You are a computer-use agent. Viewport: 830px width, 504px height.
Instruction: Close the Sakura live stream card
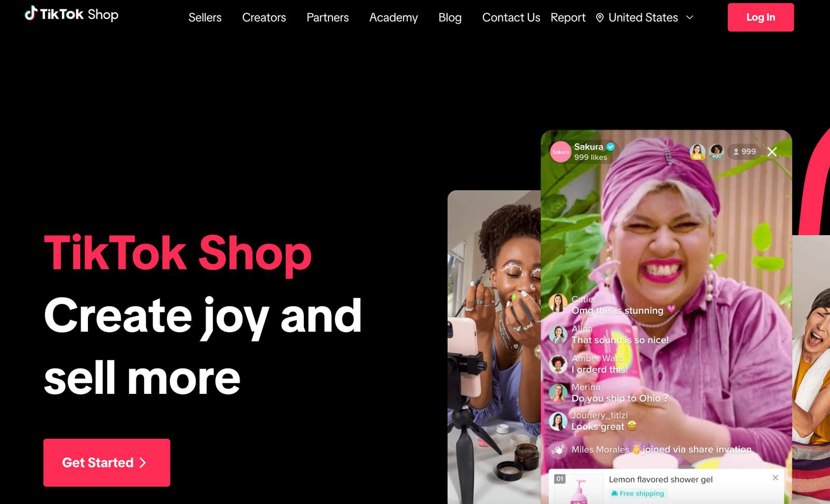point(772,152)
